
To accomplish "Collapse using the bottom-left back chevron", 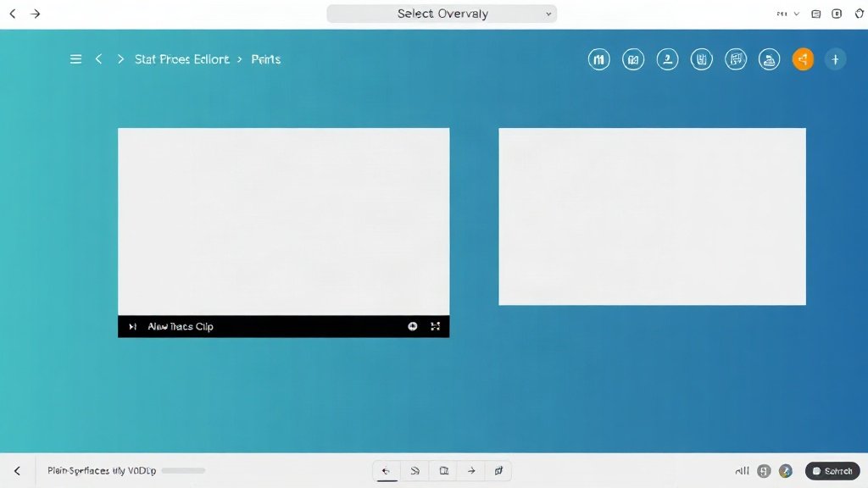I will click(17, 471).
